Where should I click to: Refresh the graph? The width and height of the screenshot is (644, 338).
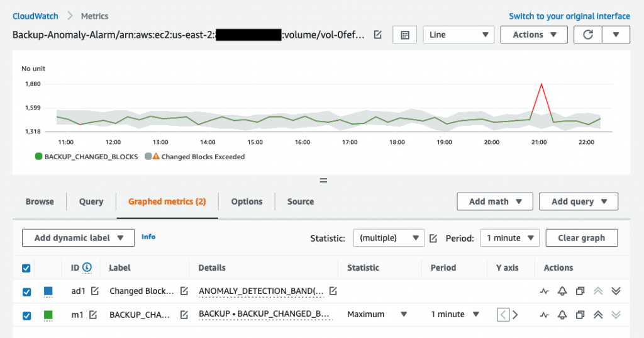588,35
